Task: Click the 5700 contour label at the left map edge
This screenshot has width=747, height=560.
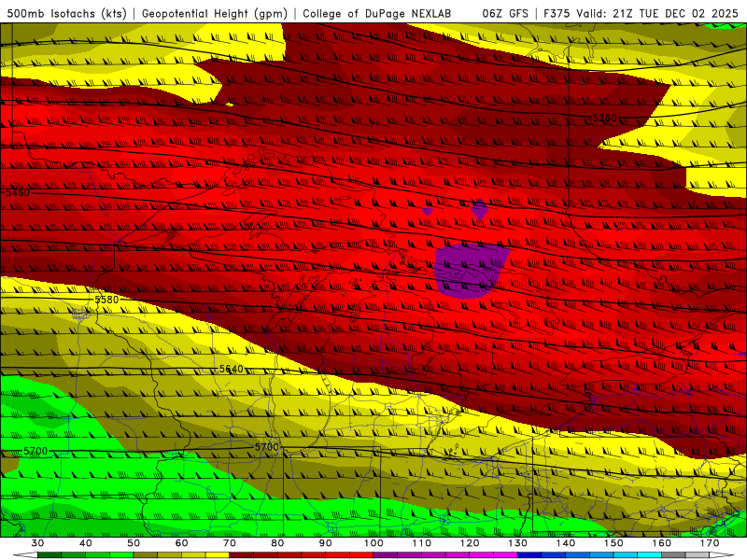Action: coord(35,451)
